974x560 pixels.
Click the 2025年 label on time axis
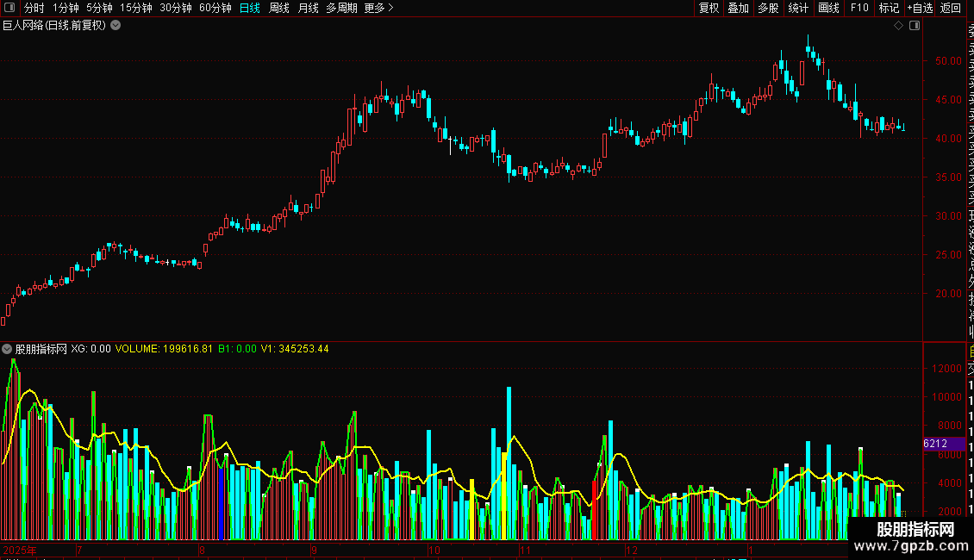pos(20,550)
